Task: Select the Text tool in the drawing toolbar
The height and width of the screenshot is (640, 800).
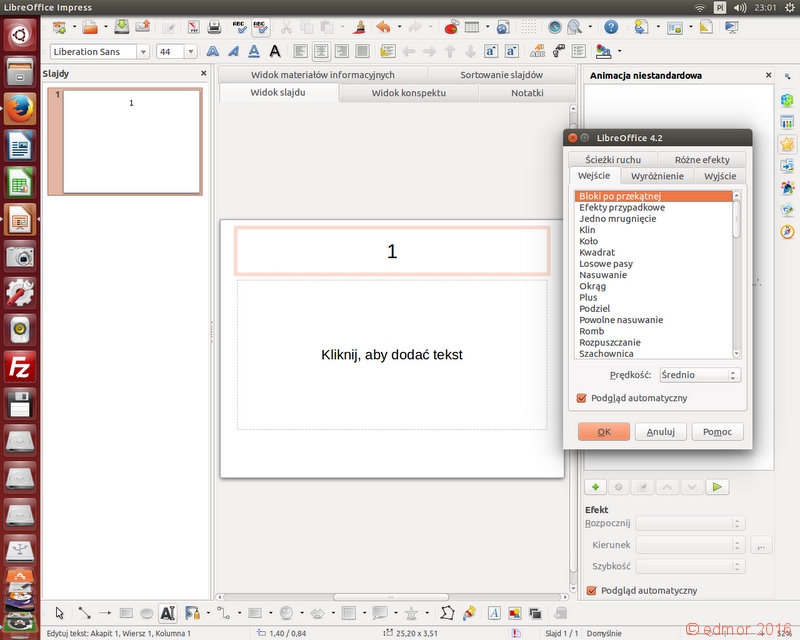Action: (168, 613)
